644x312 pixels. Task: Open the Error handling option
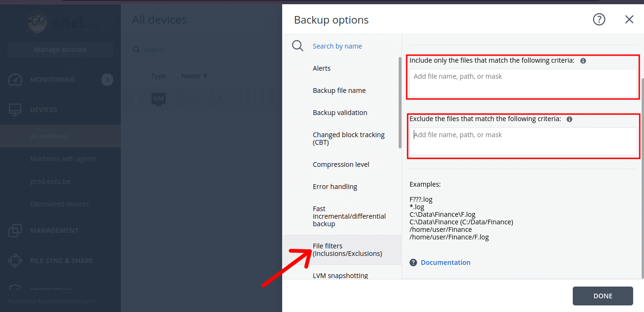click(x=335, y=187)
